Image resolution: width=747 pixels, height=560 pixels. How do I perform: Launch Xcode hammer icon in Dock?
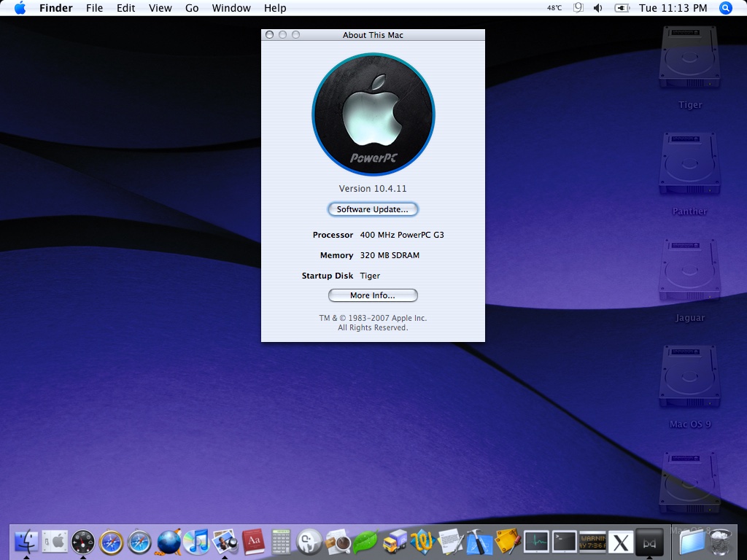coord(479,542)
